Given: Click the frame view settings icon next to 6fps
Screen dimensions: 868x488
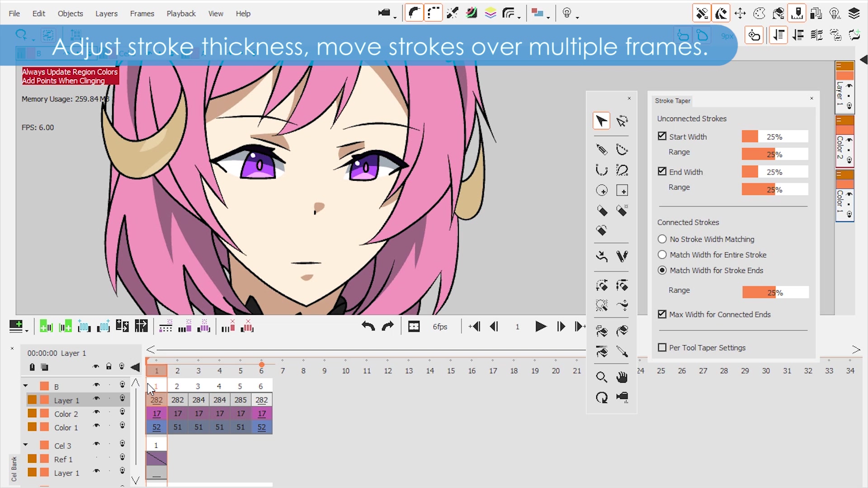Looking at the screenshot, I should tap(414, 326).
